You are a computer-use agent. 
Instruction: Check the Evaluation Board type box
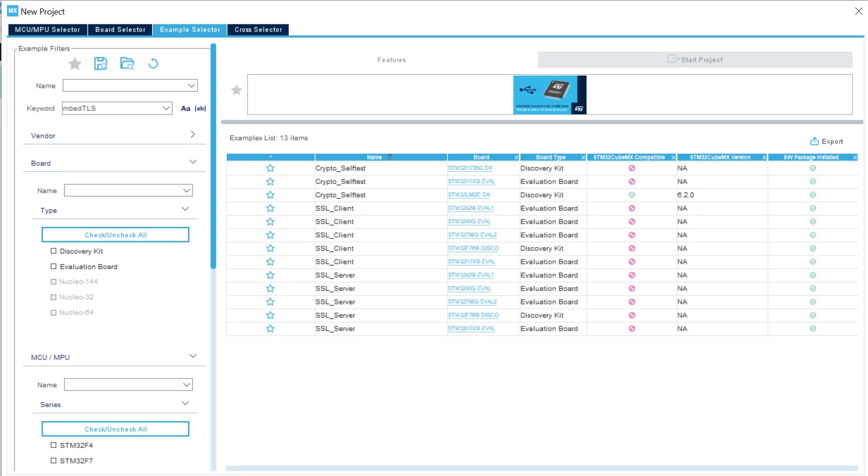54,266
